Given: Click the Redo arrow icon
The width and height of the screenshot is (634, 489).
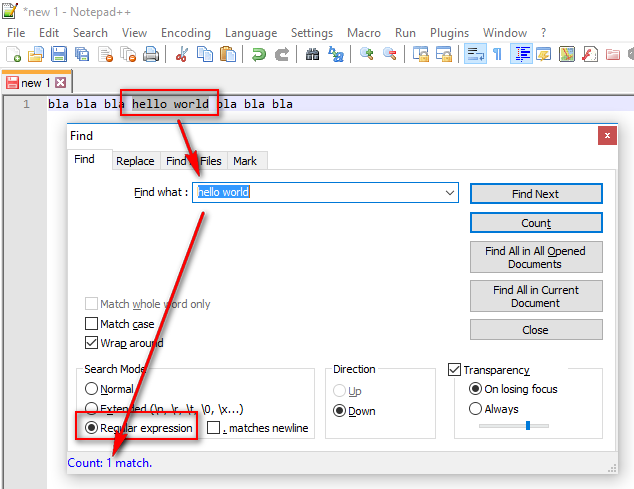Looking at the screenshot, I should coord(282,54).
